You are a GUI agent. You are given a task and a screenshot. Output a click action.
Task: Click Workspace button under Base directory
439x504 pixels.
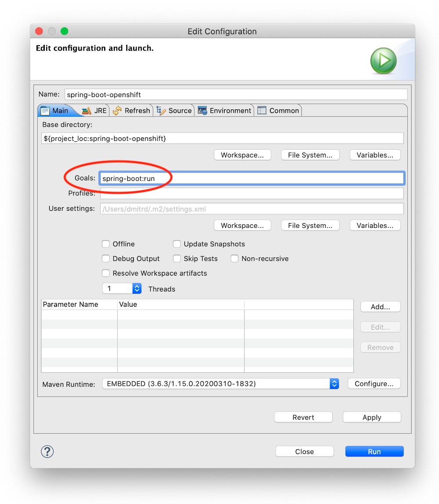click(242, 155)
